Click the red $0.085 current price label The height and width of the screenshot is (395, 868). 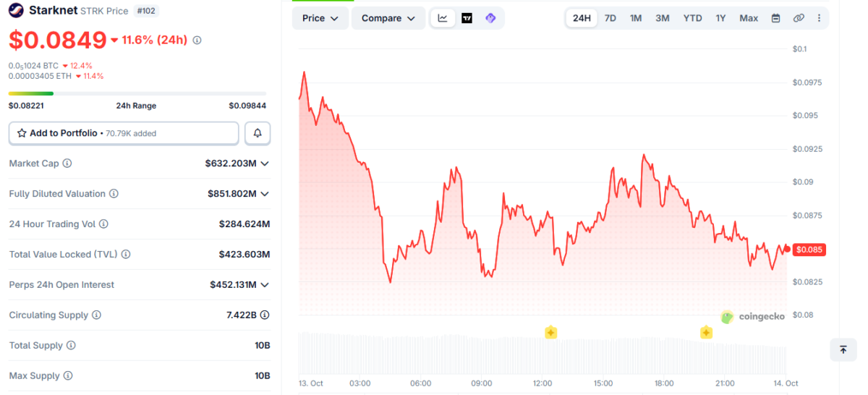[x=809, y=250]
